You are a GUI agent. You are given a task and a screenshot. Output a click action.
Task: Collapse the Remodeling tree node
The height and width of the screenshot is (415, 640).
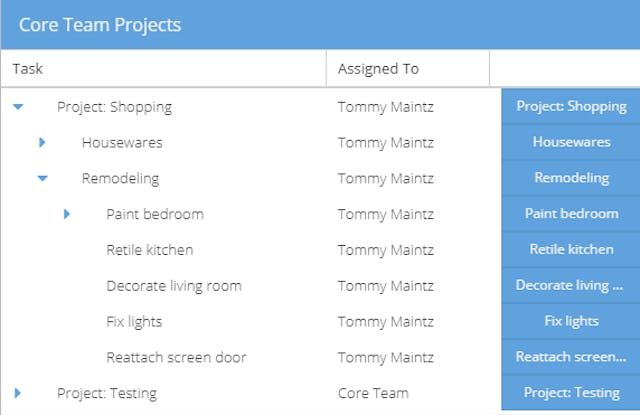42,178
